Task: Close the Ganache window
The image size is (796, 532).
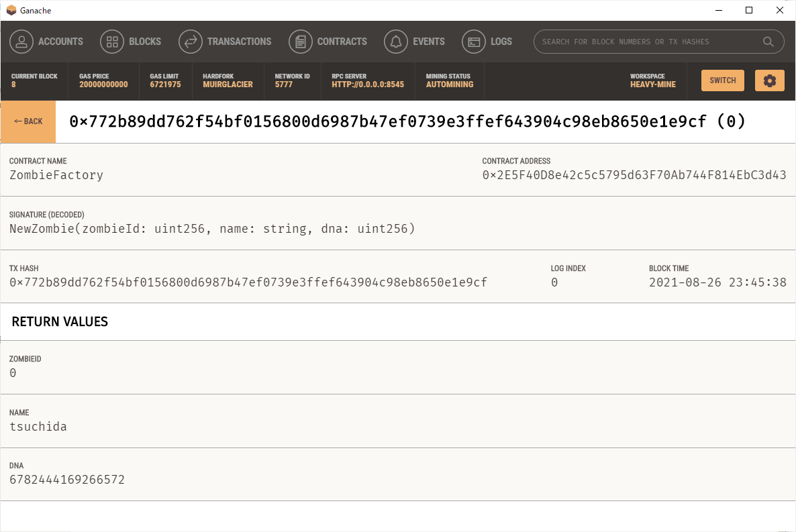Action: tap(780, 10)
